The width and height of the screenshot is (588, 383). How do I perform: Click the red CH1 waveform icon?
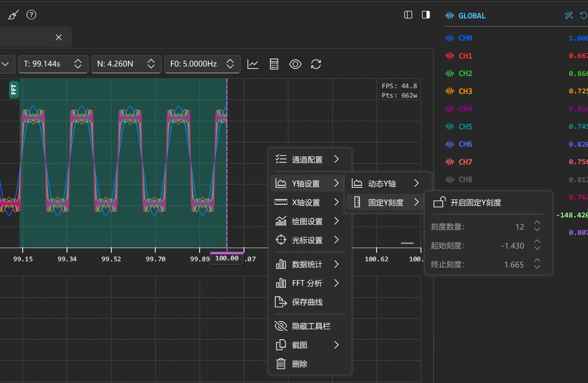click(450, 56)
